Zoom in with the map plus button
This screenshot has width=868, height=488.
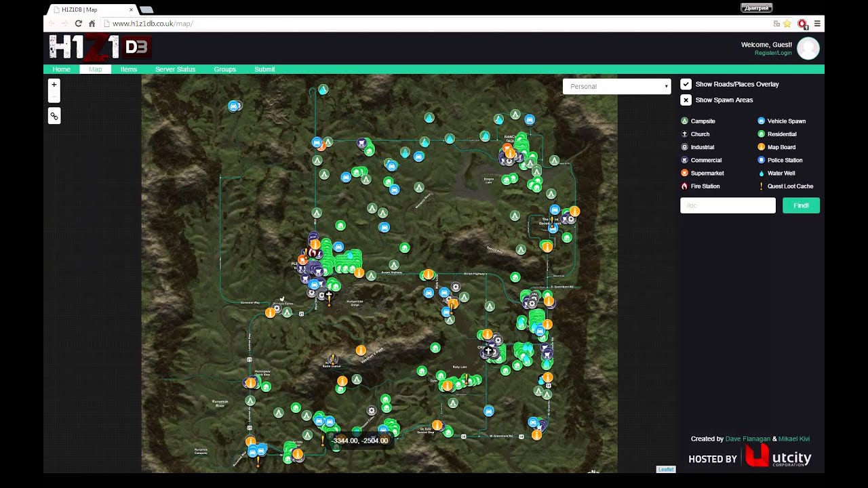[54, 85]
